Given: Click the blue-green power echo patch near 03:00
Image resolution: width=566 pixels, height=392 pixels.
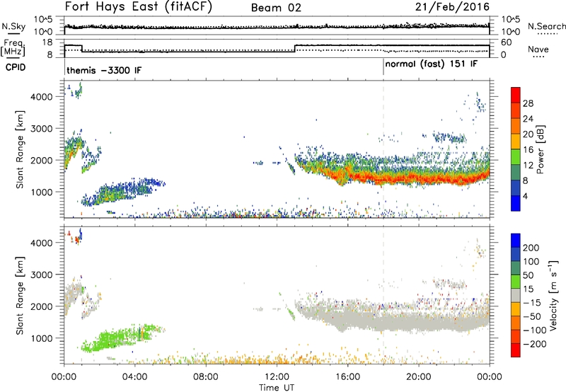Looking at the screenshot, I should pyautogui.click(x=119, y=192).
